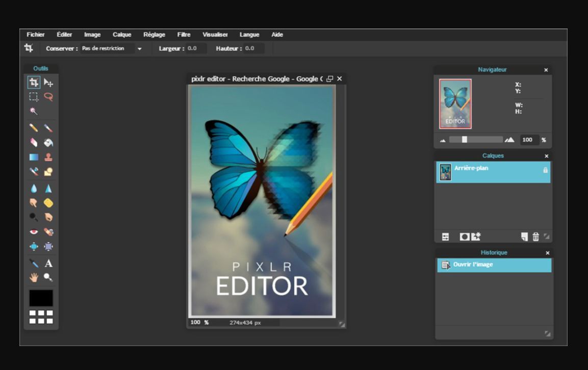Close the Calques panel
Viewport: 588px width, 370px height.
point(546,156)
